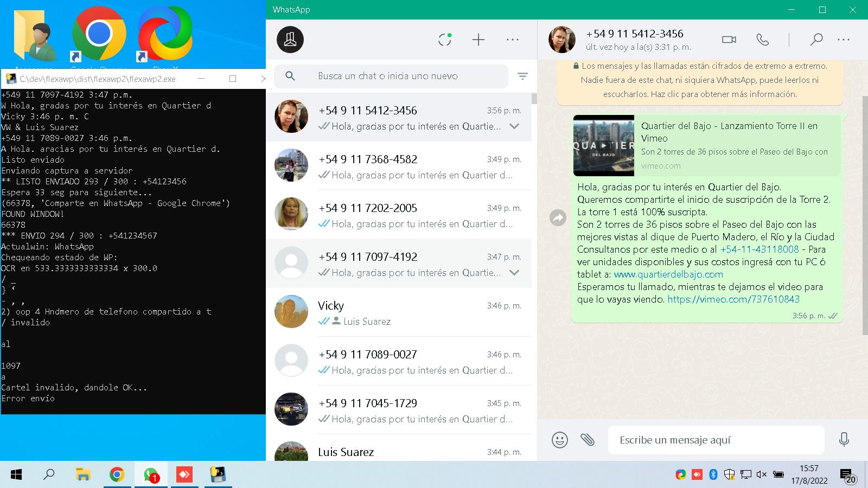Open chat with +54 9 11 7202-2005
The width and height of the screenshot is (868, 488).
pos(399,215)
